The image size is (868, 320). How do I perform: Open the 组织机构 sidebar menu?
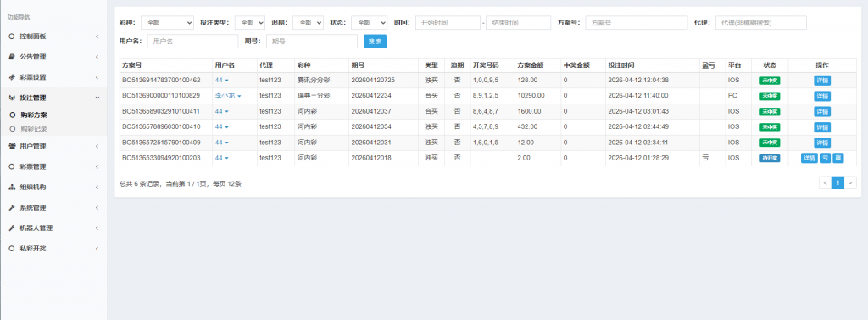click(x=53, y=187)
